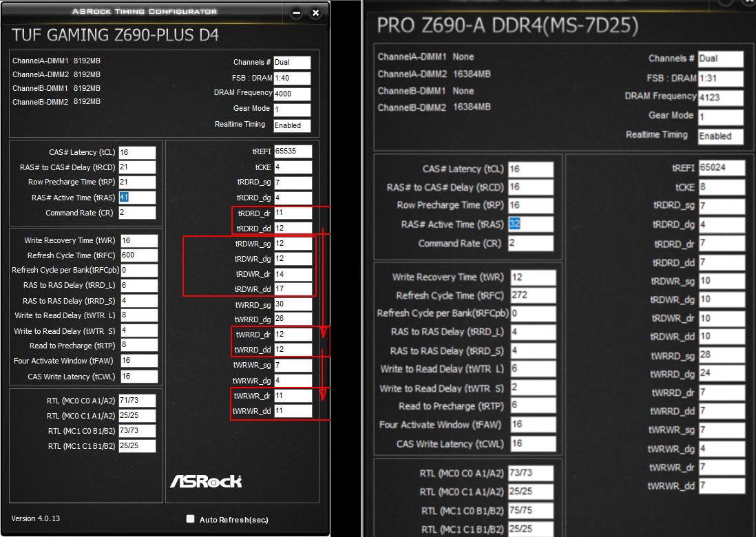Select tRDRD_dd field showing 12 in TUF window
Viewport: 756px width, 537px height.
point(293,228)
